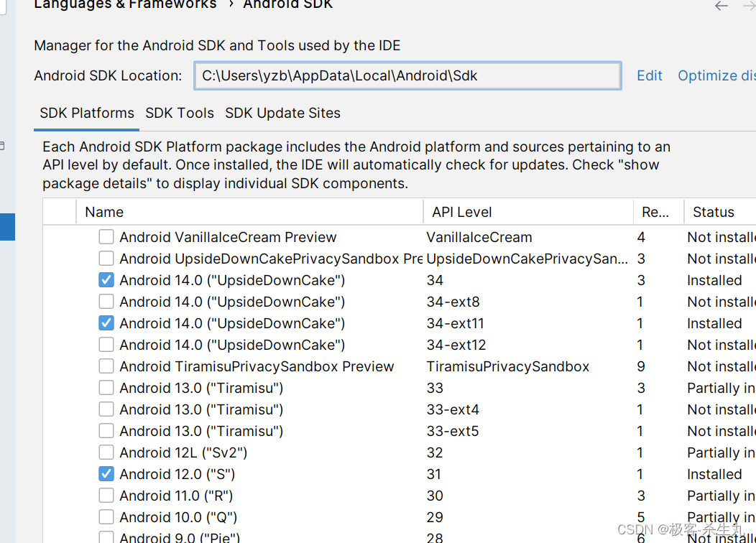Click the back navigation arrow
Screen dimensions: 756x543
click(721, 6)
